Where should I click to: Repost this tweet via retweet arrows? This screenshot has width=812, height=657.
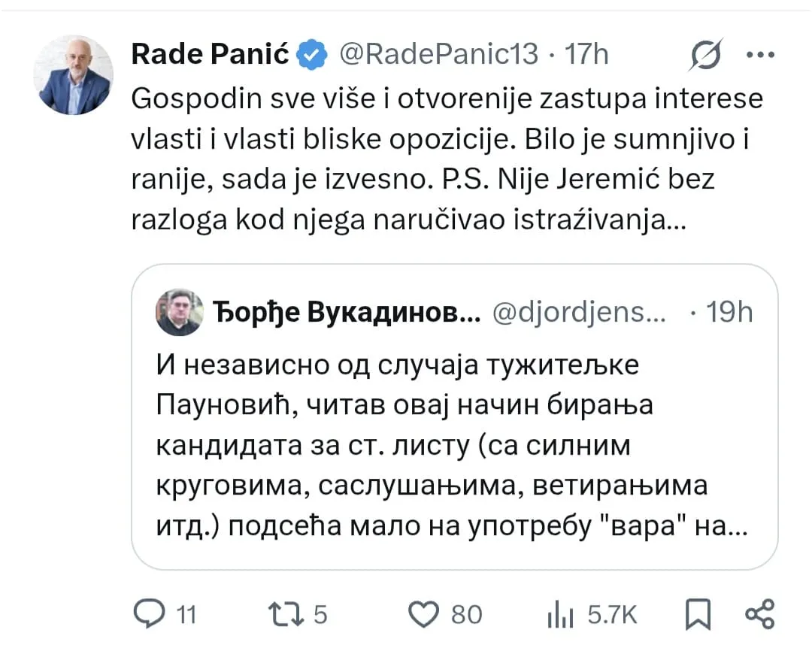coord(286,614)
